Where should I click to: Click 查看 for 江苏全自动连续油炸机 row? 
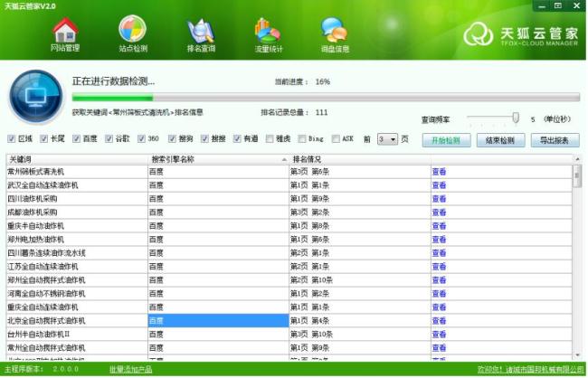click(x=439, y=267)
